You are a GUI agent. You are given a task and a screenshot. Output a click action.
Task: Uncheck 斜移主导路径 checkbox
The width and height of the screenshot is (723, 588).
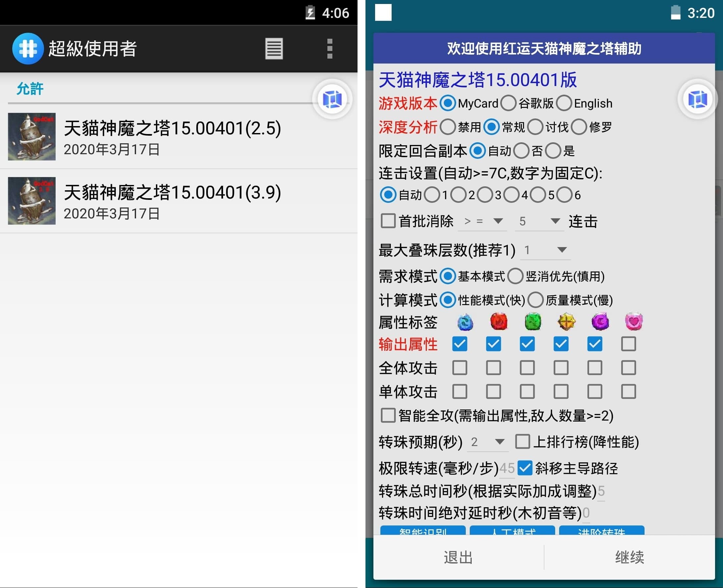[525, 468]
